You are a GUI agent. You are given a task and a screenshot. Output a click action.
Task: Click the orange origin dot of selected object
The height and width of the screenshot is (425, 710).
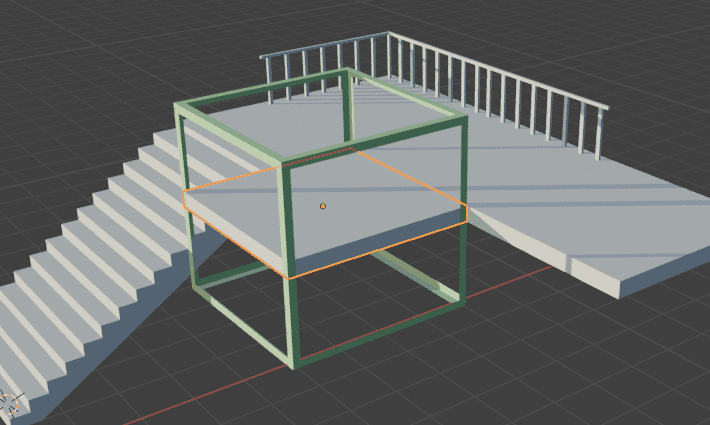323,206
